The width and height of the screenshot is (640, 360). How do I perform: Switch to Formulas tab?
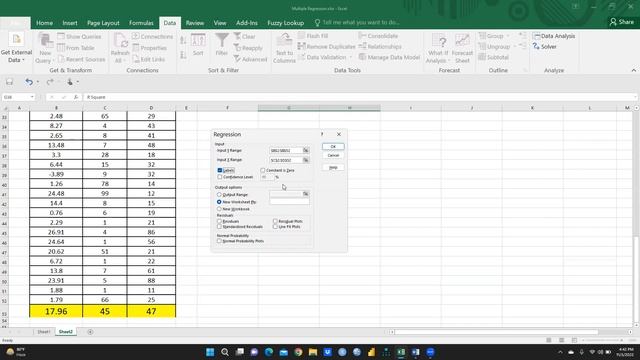141,23
